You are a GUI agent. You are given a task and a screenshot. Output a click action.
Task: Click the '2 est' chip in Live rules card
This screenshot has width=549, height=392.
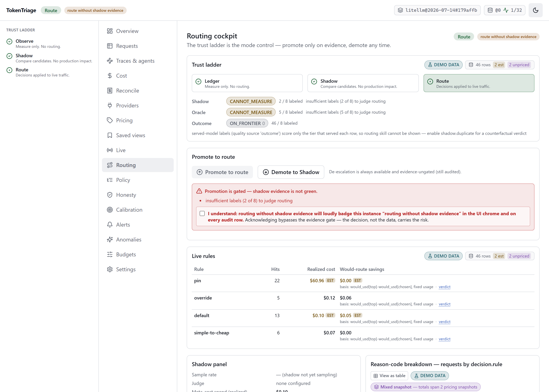499,256
